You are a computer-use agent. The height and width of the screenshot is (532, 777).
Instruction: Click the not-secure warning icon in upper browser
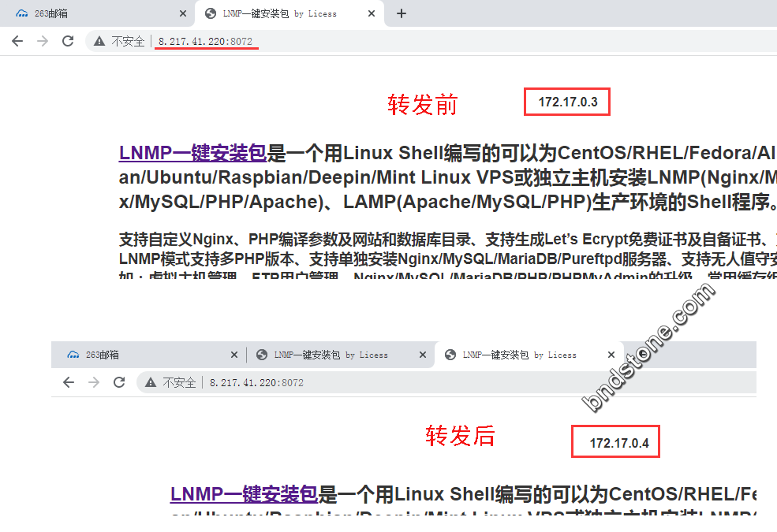(x=99, y=41)
